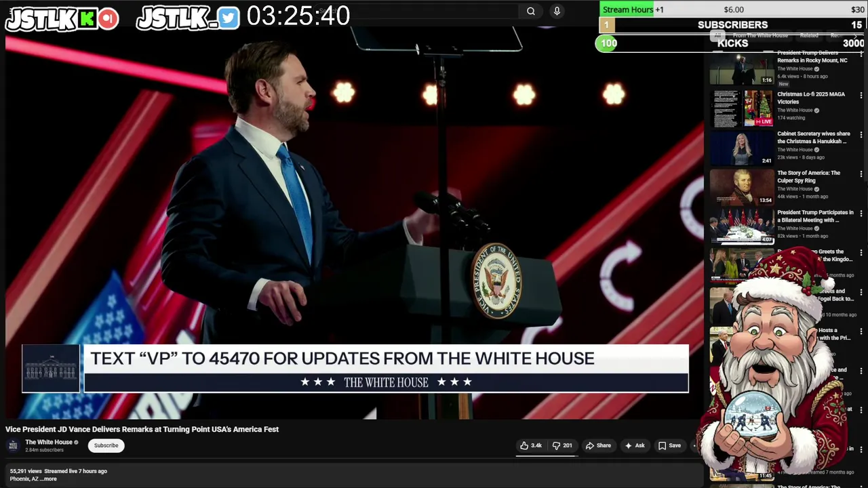Open the Rocky Mount remarks video thumbnail
Screen dimensions: 868x488
[741, 68]
